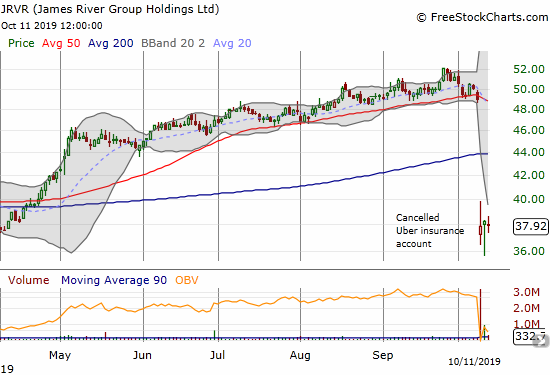
Task: Click the 44.00 price axis label
Action: (529, 152)
